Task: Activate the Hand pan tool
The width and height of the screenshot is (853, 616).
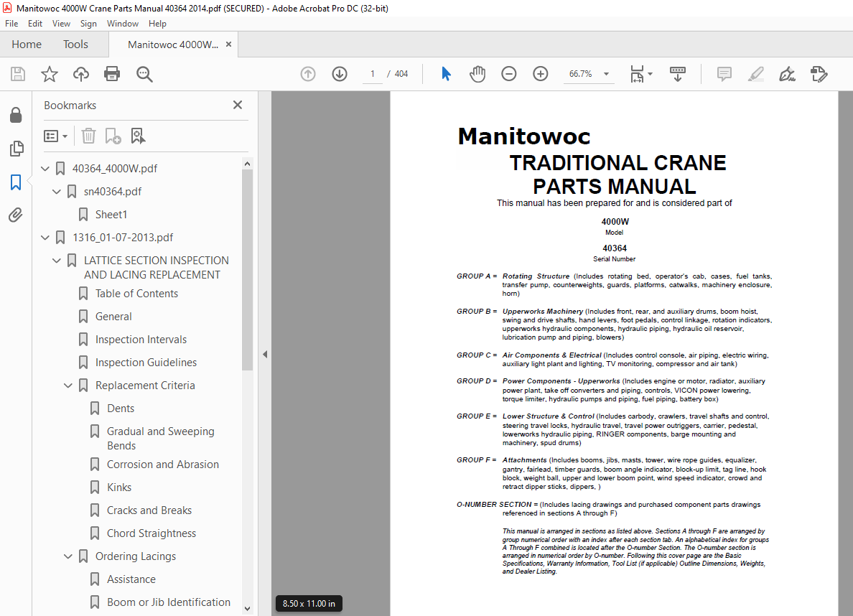Action: tap(477, 74)
